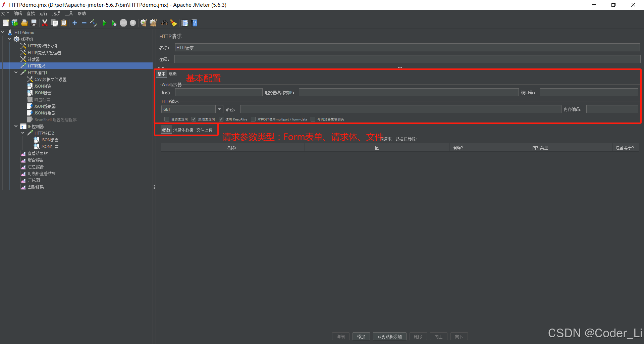Open the Templates icon in toolbar
644x344 pixels.
pyautogui.click(x=15, y=23)
